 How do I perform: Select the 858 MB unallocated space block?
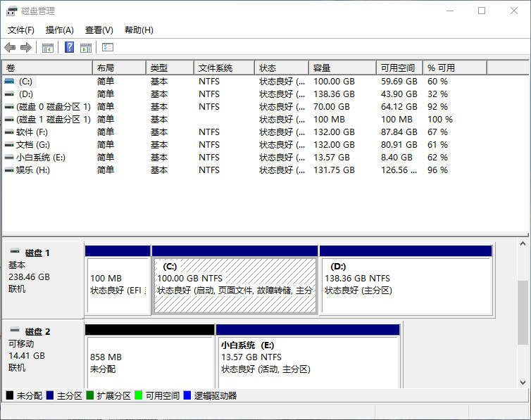149,362
